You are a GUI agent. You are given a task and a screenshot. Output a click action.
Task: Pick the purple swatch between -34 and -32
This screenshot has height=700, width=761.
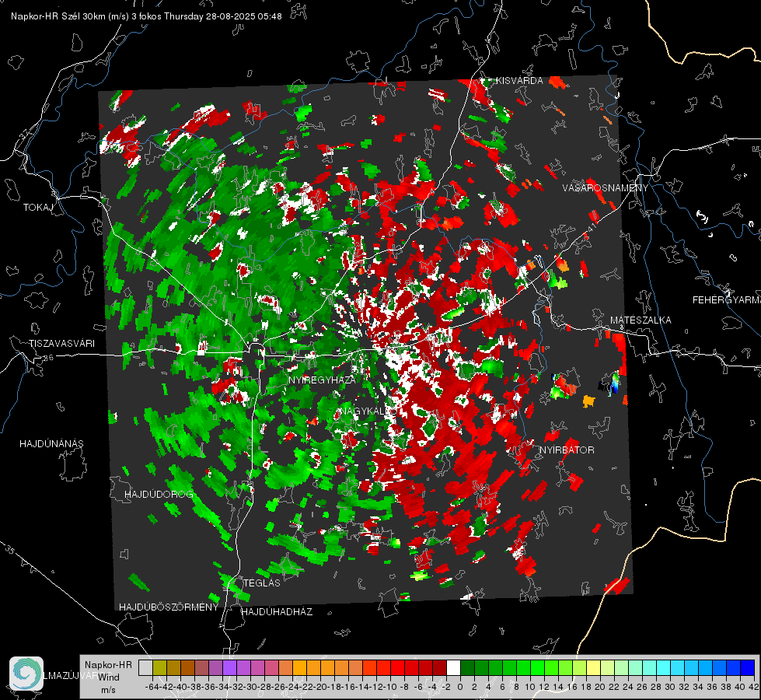(229, 667)
